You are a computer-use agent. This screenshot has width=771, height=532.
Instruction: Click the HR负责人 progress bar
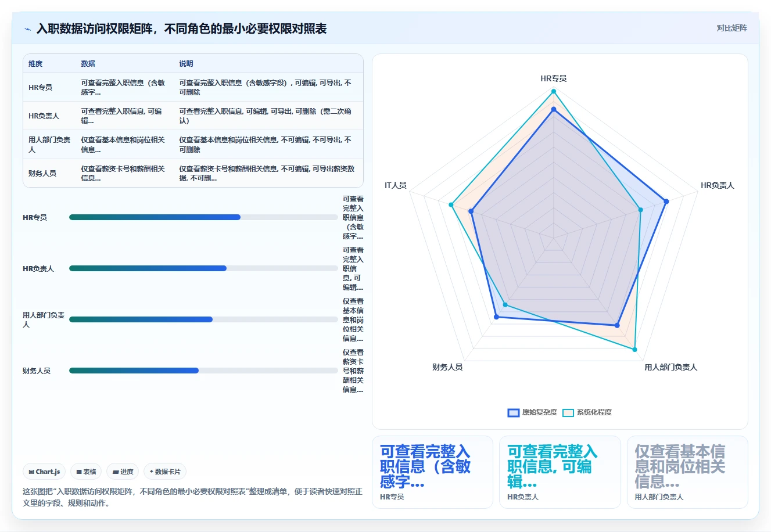(x=203, y=268)
